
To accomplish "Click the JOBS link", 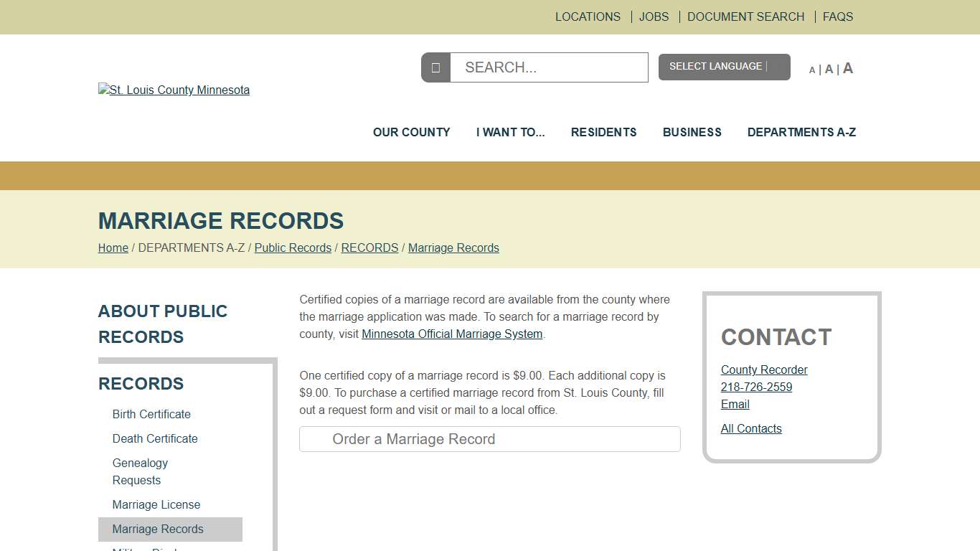I will pos(654,17).
